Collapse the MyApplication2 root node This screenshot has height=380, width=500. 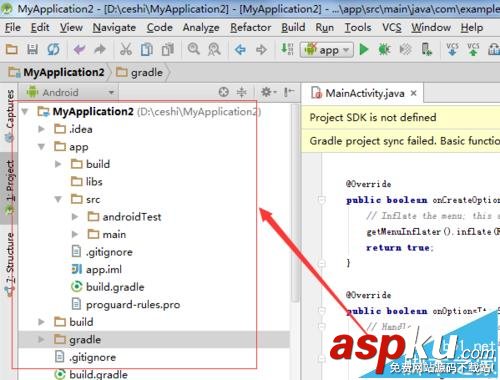tap(25, 111)
